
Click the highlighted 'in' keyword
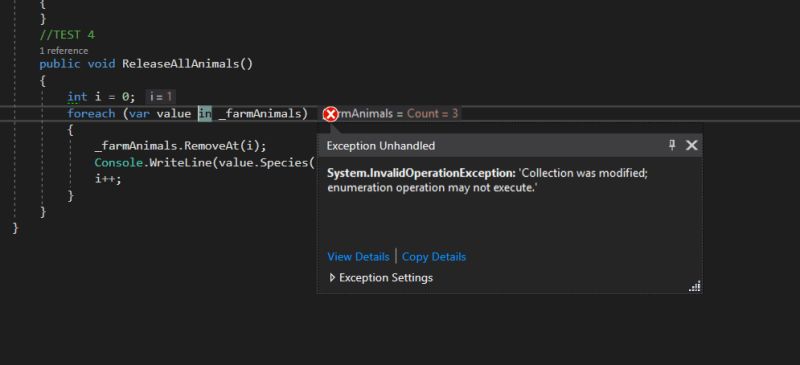[x=205, y=113]
